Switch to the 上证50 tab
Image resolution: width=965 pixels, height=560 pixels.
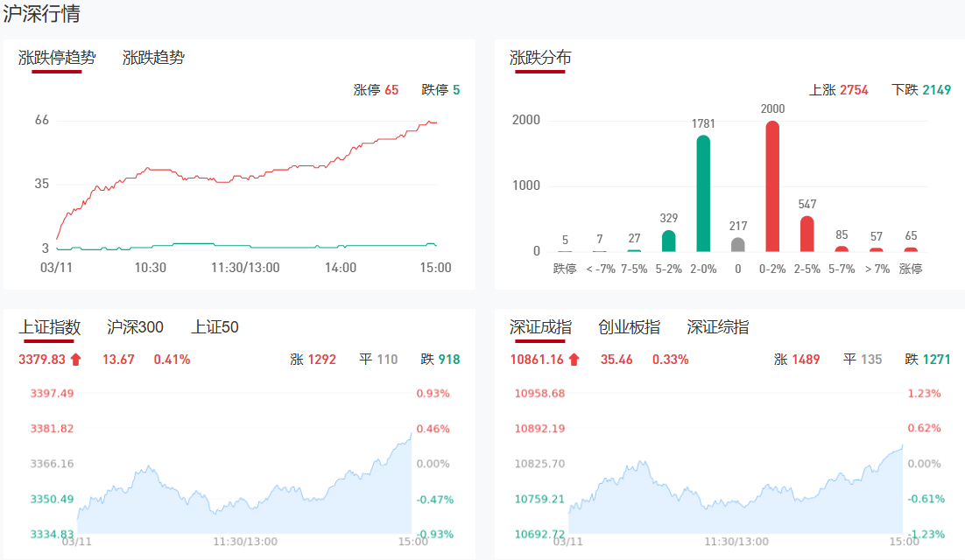coord(215,327)
